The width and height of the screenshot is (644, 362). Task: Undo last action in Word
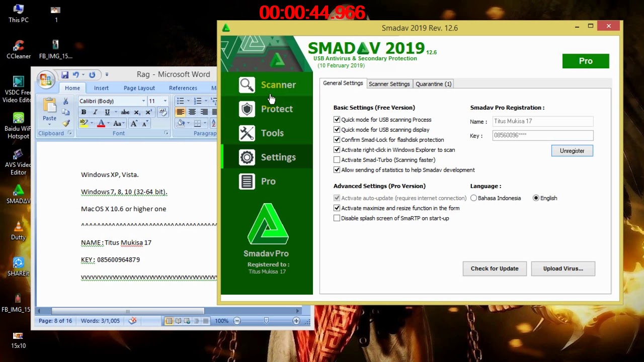click(75, 75)
